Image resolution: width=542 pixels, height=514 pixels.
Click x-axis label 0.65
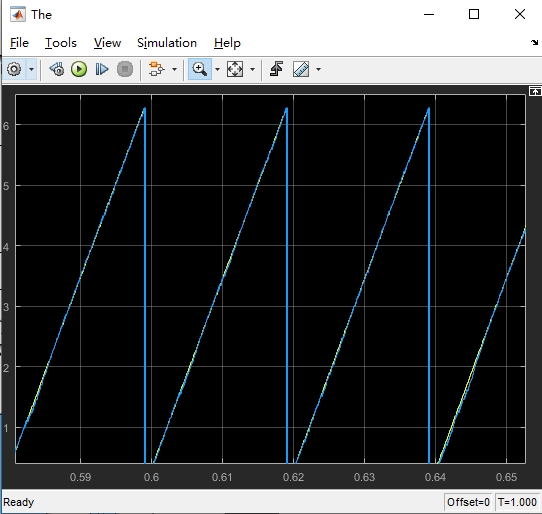(506, 477)
